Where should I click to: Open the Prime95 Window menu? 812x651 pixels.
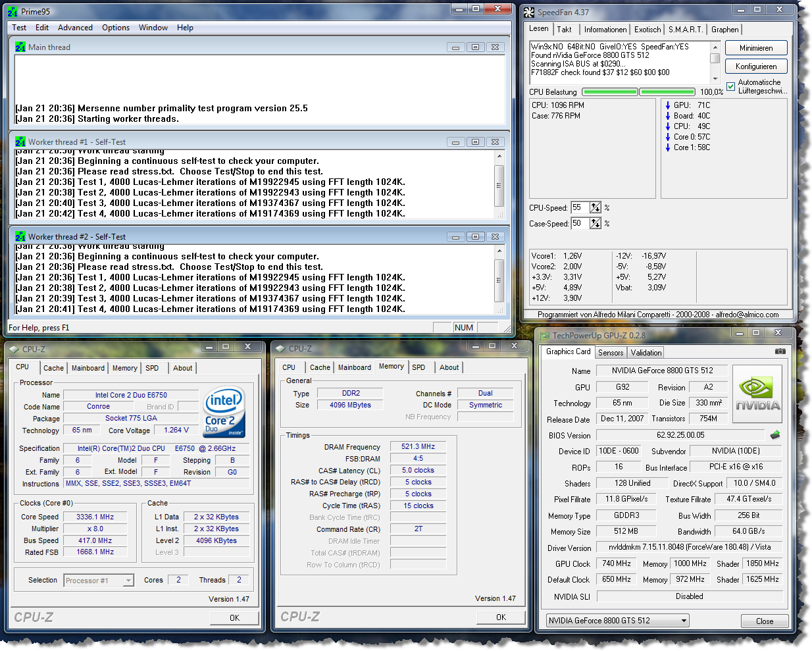point(153,28)
